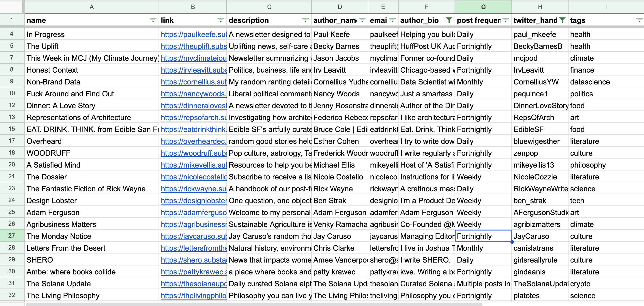Open paulkeefe substack link

coord(193,34)
